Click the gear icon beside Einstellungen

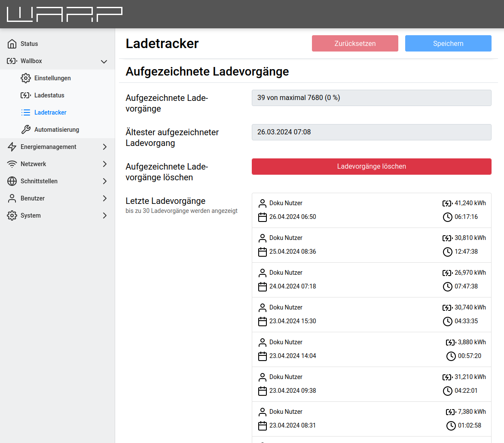pyautogui.click(x=26, y=78)
